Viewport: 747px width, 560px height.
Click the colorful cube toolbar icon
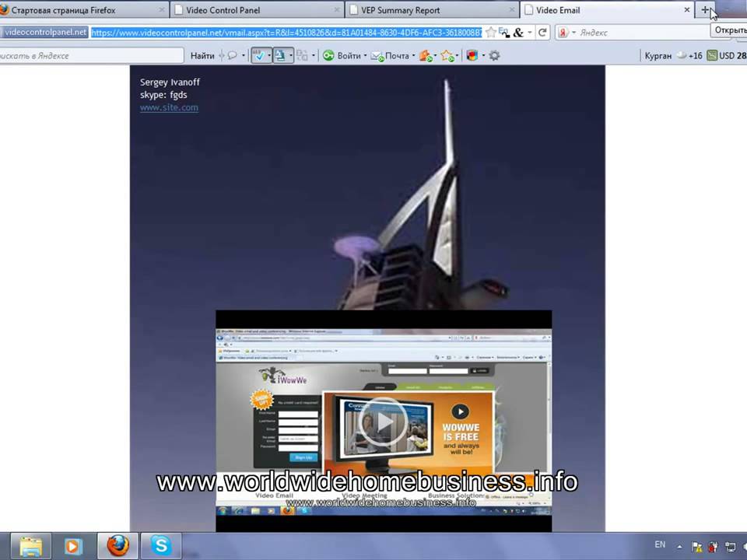[472, 56]
